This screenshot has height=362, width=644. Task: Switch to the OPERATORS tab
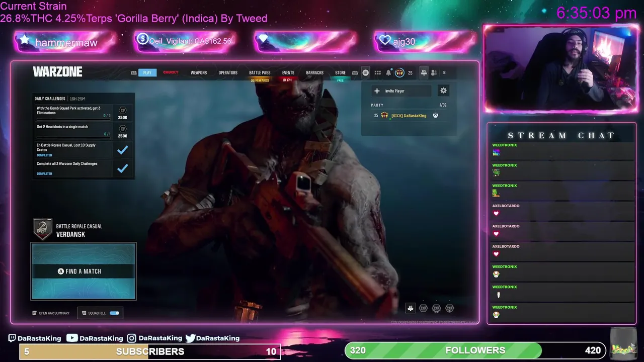(228, 73)
